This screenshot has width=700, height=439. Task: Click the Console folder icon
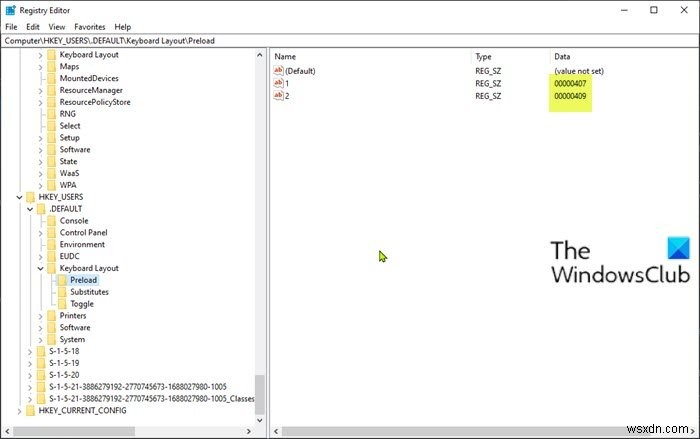(x=52, y=221)
